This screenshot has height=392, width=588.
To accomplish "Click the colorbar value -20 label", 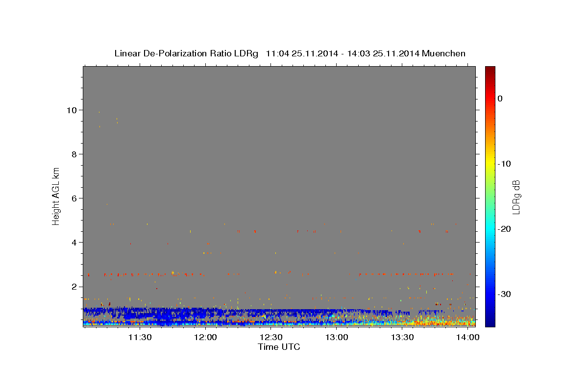I will (x=504, y=229).
